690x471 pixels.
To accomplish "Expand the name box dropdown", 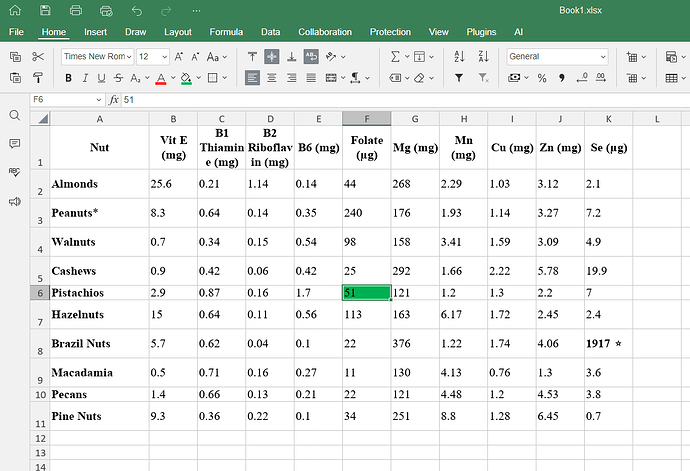I will click(99, 100).
